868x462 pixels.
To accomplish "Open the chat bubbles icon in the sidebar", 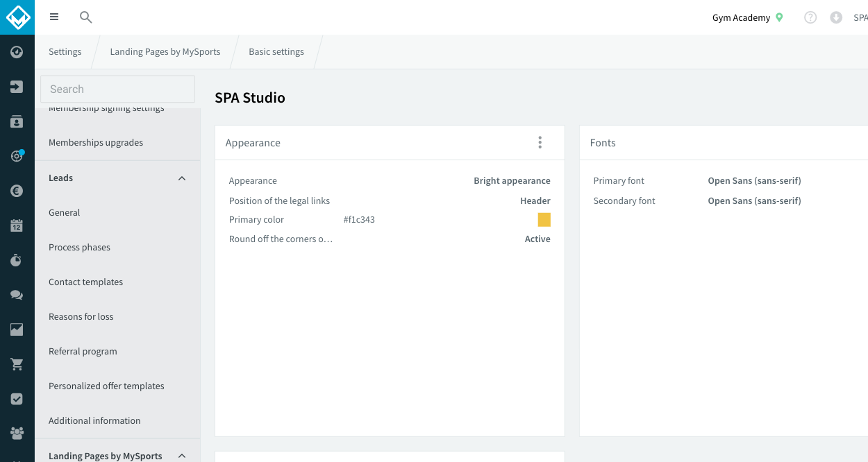I will (17, 295).
